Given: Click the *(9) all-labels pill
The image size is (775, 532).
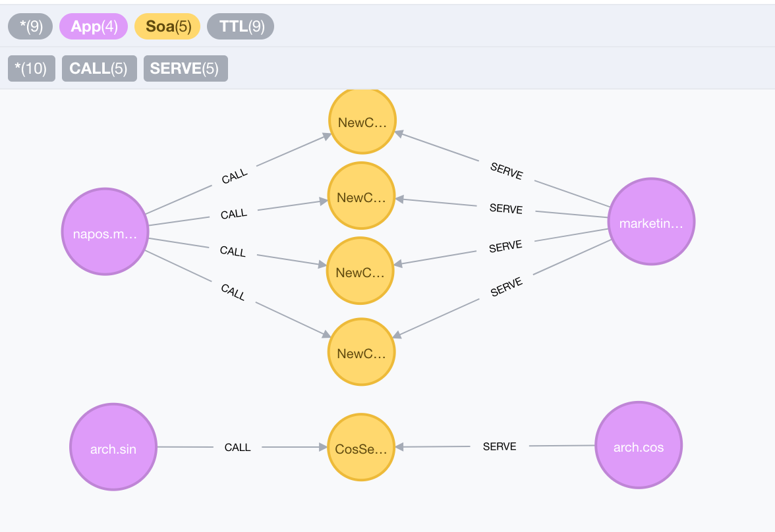Looking at the screenshot, I should coord(30,26).
